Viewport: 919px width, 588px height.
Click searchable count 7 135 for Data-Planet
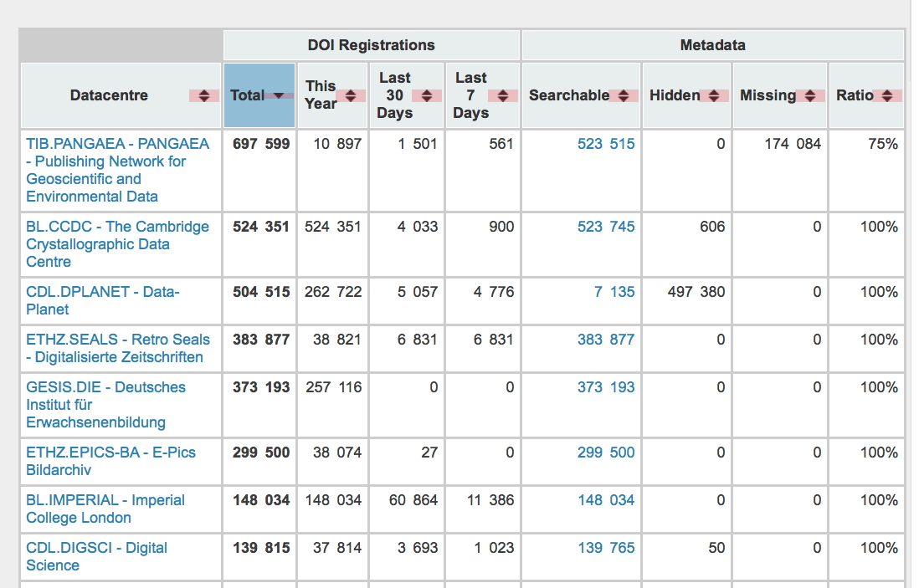click(x=614, y=292)
